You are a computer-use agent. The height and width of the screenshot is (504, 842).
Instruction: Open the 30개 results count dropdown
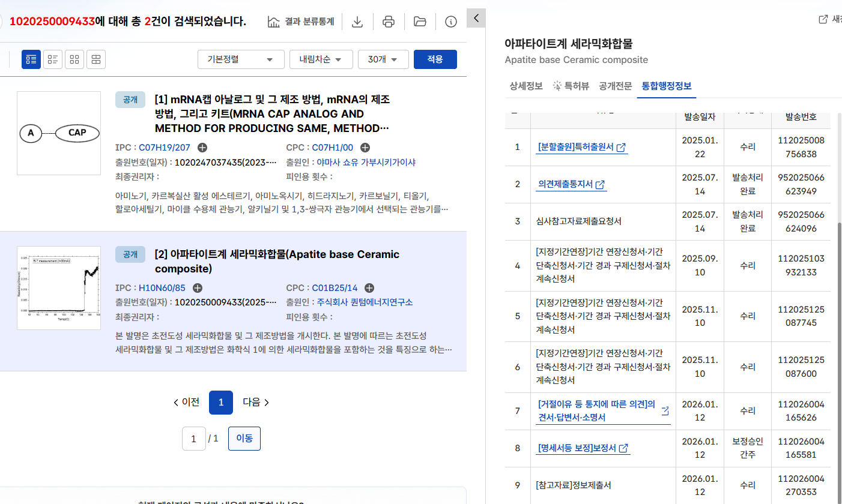[383, 59]
